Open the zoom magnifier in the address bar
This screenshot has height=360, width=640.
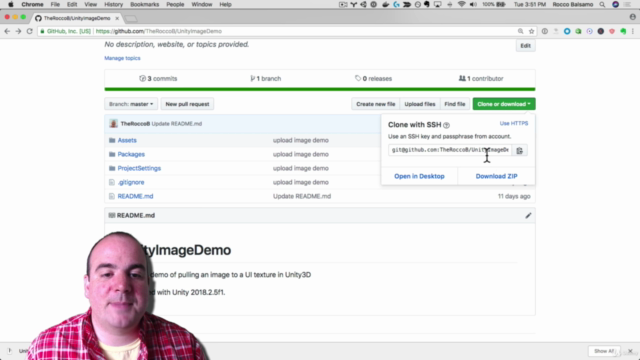pyautogui.click(x=520, y=31)
